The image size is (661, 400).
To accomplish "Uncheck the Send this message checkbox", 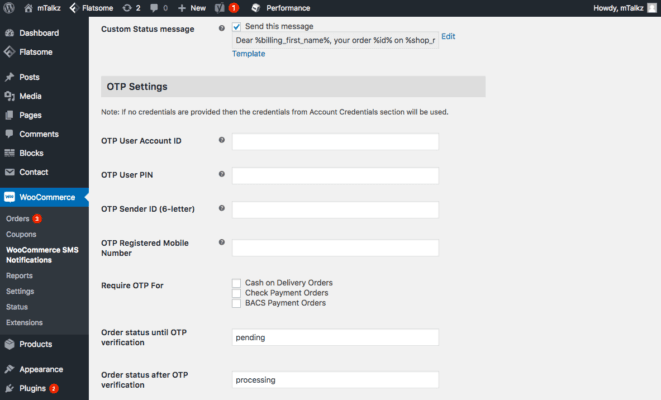I will (236, 27).
